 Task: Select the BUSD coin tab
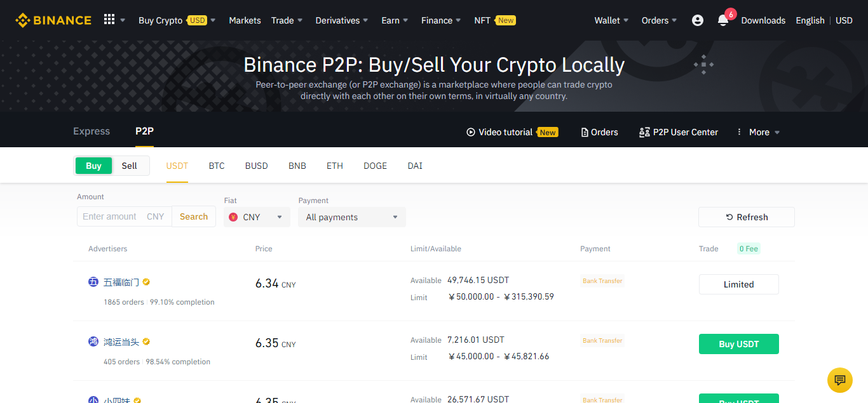click(x=257, y=166)
